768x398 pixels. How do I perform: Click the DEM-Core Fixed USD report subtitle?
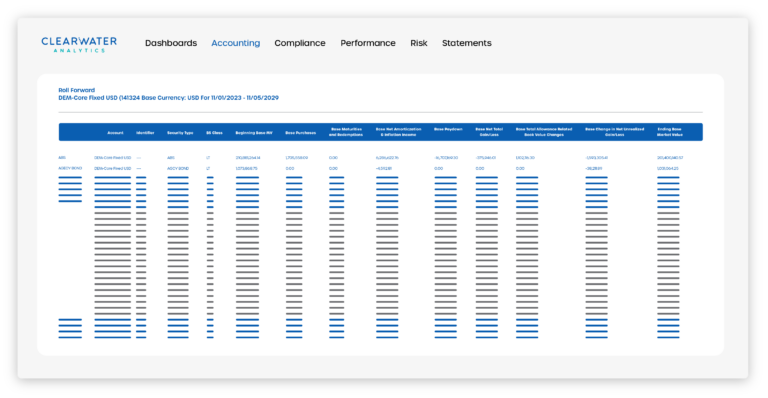(168, 98)
